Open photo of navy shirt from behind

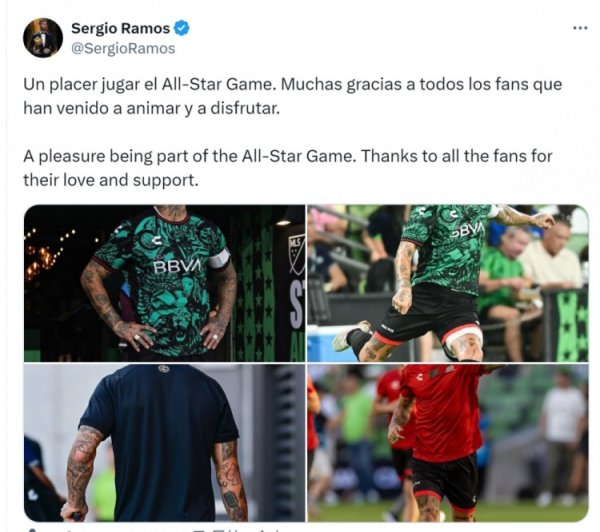[x=165, y=443]
